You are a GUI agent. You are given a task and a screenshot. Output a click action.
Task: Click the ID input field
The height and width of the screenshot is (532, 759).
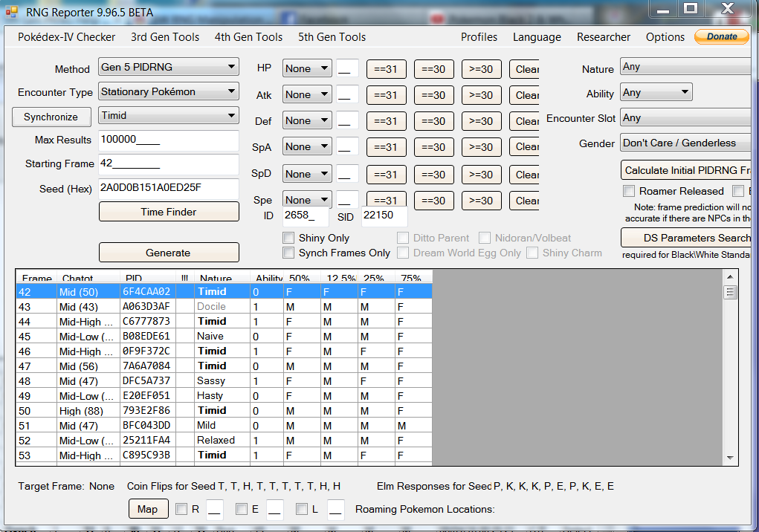pyautogui.click(x=306, y=215)
